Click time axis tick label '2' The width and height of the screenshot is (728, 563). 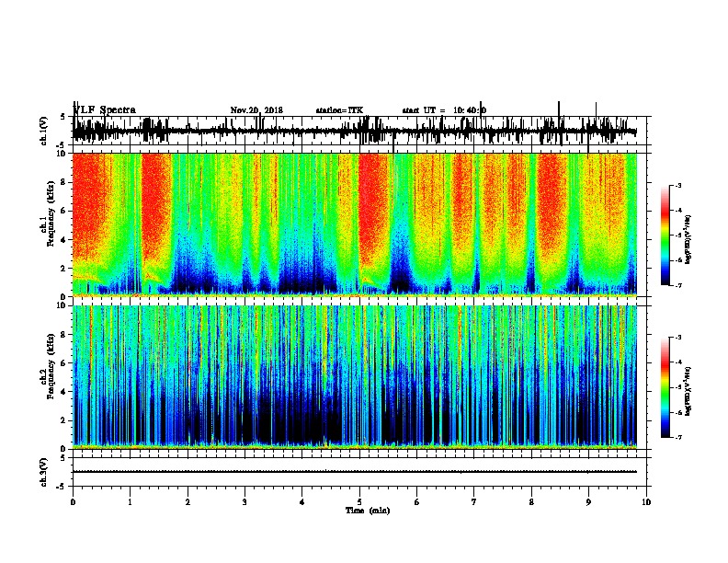coord(188,502)
